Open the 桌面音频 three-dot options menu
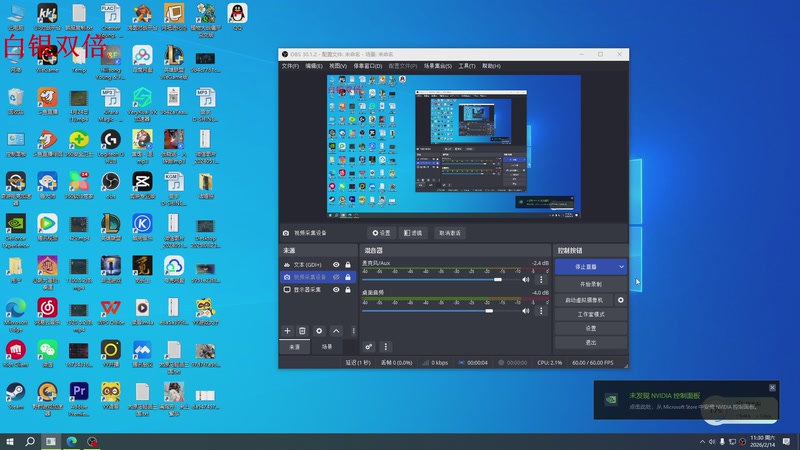Viewport: 800px width, 450px height. (x=541, y=311)
